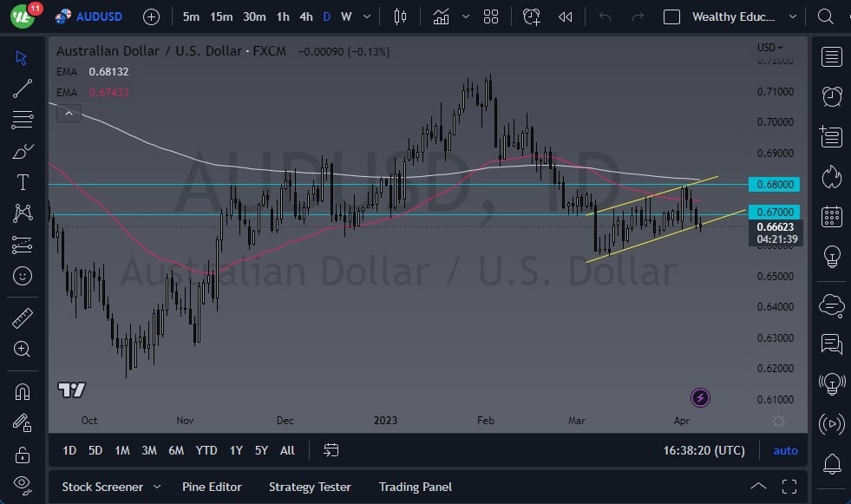Select the Trend Line drawing tool
Viewport: 851px width, 504px height.
tap(22, 88)
